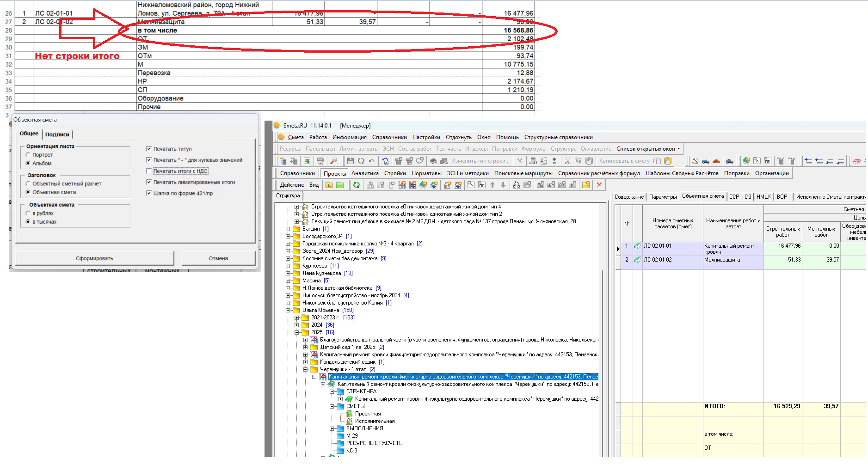Toggle the 'Печатать титул' checkbox
Viewport: 868px width, 464px height.
coord(149,149)
